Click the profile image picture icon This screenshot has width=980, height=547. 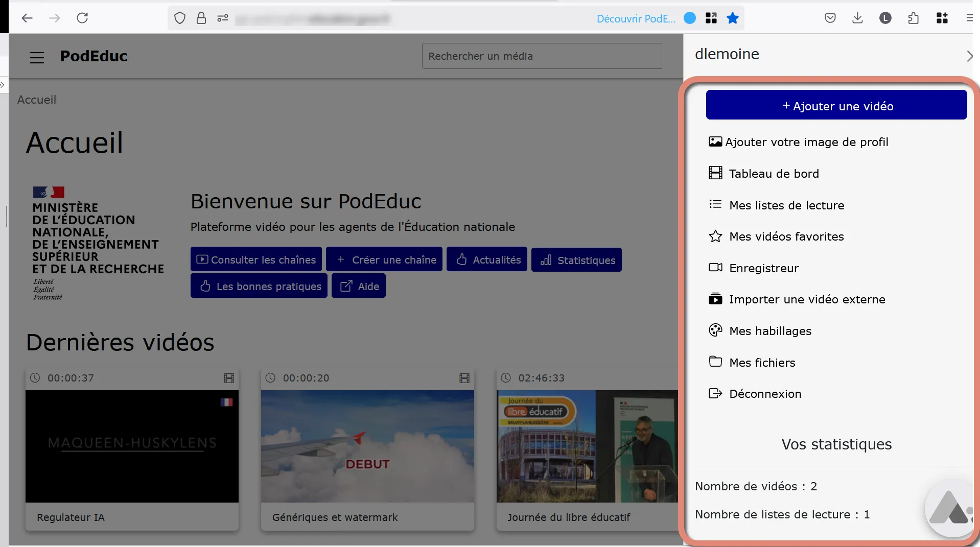(715, 141)
